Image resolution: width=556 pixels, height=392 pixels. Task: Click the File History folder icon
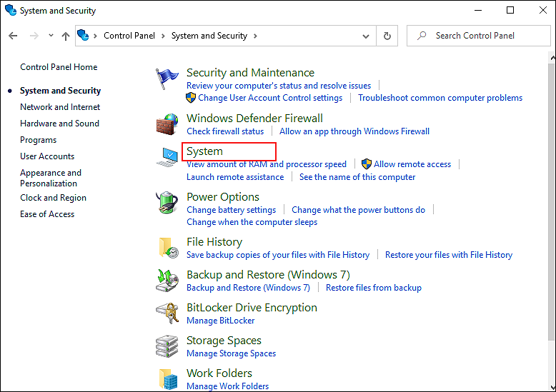(x=167, y=248)
